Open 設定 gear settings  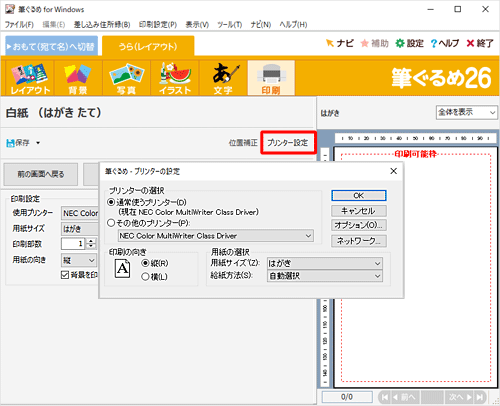tap(409, 43)
